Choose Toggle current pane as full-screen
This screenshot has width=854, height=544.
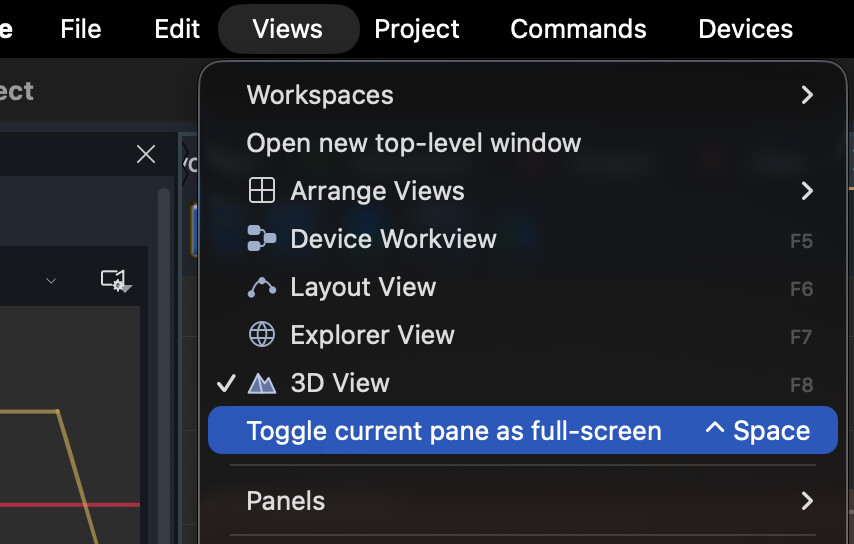(x=523, y=430)
